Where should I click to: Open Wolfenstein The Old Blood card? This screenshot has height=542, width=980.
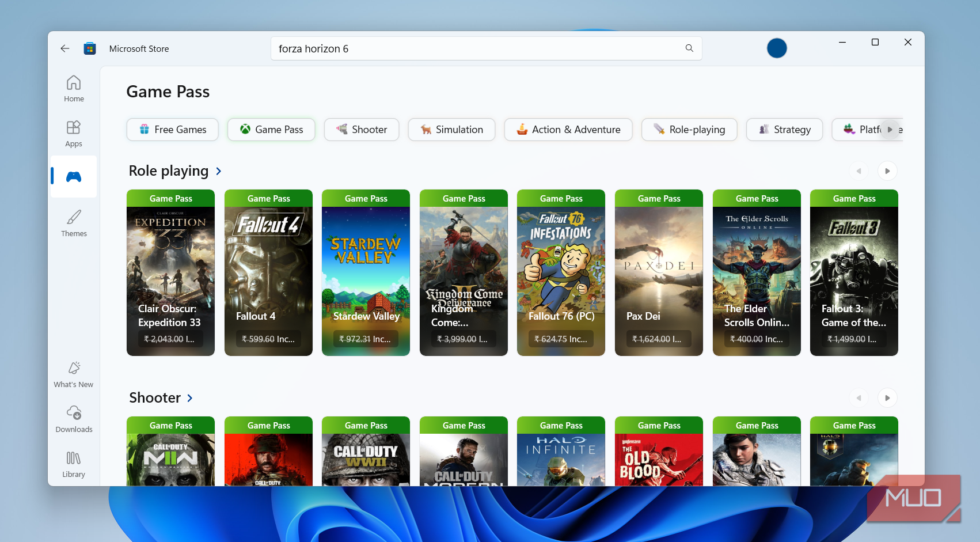tap(659, 451)
